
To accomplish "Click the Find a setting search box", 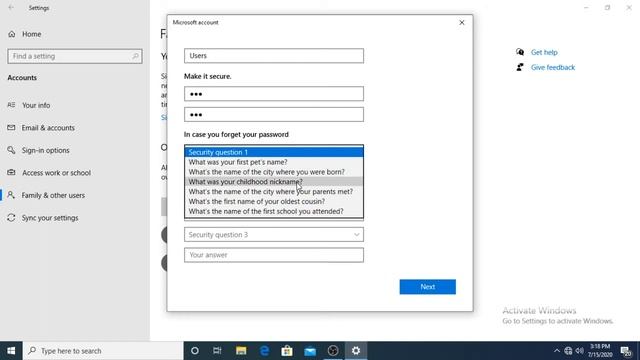I will [75, 56].
